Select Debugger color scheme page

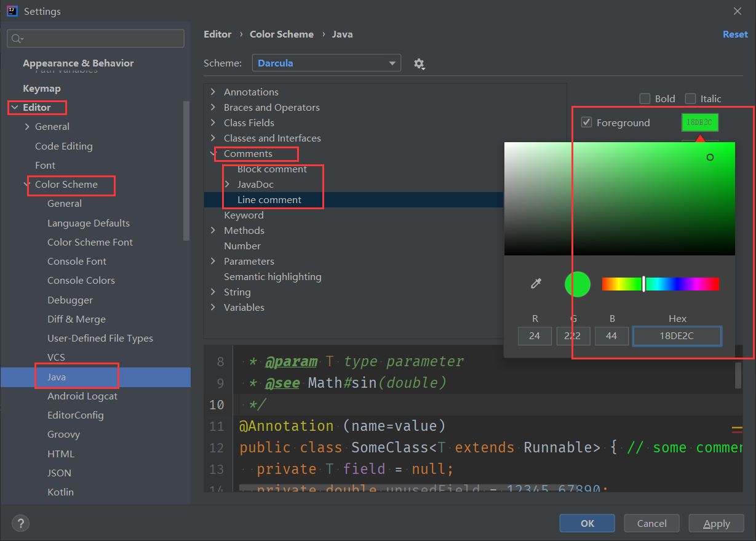point(70,300)
